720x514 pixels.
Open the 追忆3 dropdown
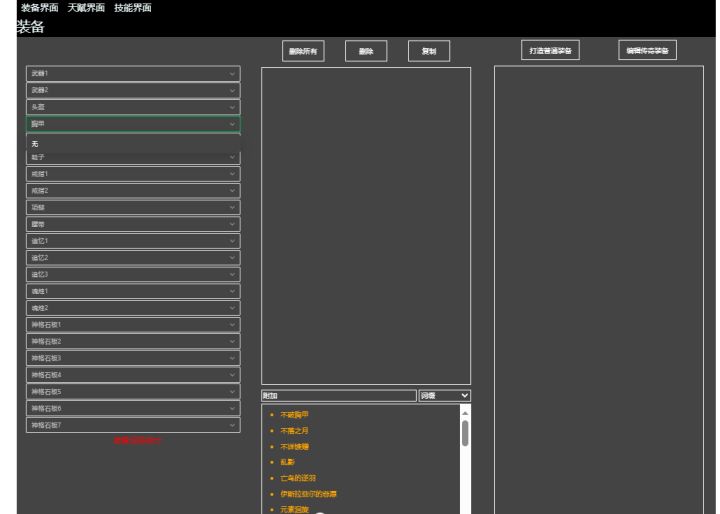[133, 275]
